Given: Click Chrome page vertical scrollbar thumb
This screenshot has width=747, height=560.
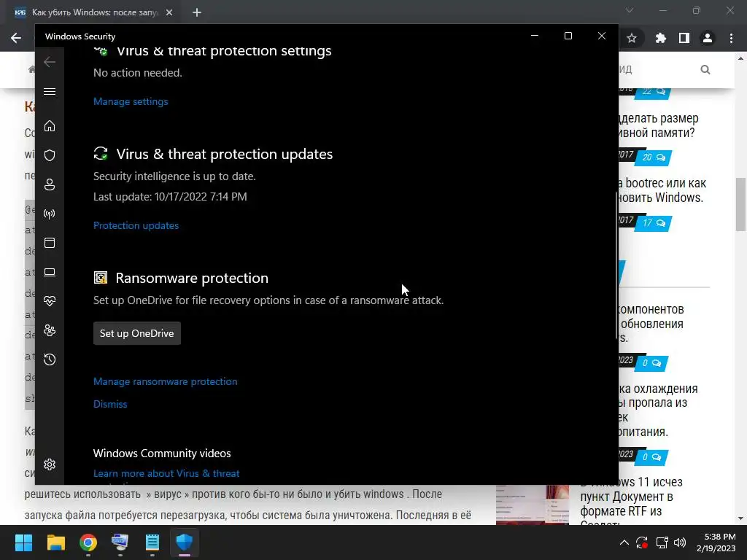Looking at the screenshot, I should pos(740,204).
